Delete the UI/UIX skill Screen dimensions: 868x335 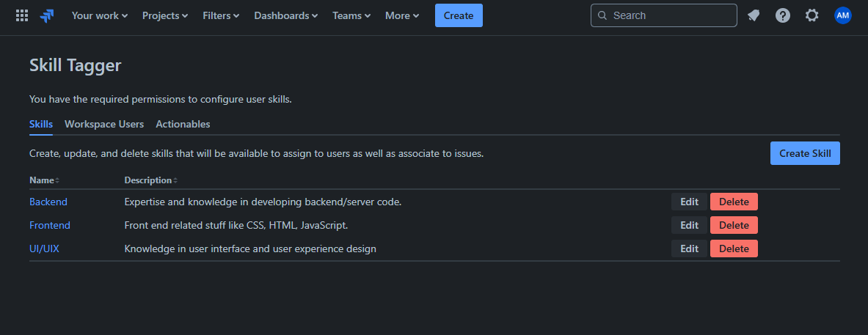tap(734, 249)
